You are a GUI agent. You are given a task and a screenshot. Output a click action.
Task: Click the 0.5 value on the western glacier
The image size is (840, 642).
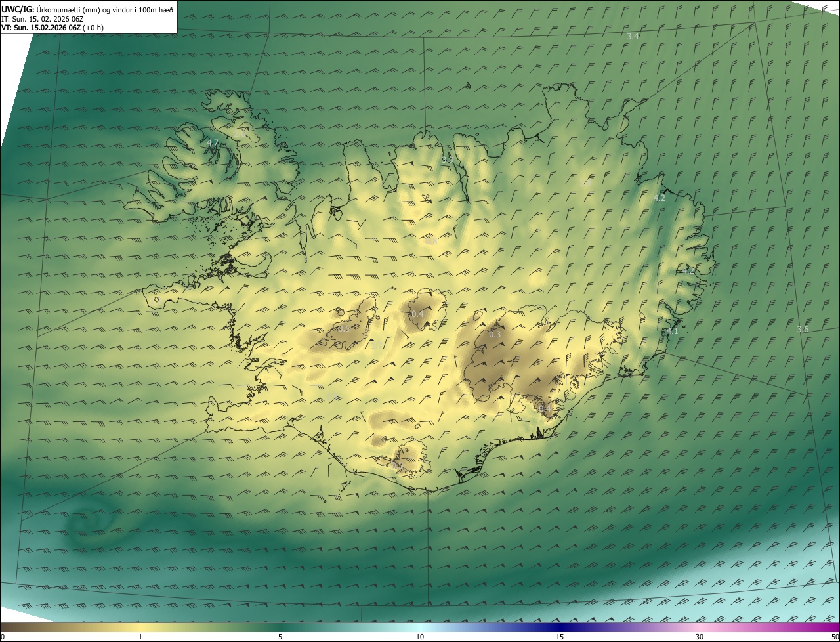343,328
